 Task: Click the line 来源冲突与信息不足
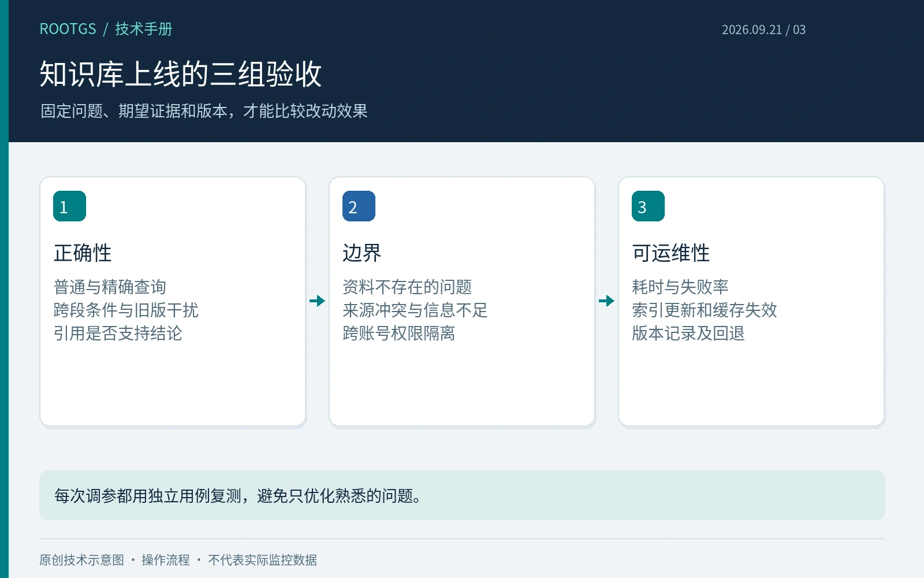point(415,310)
